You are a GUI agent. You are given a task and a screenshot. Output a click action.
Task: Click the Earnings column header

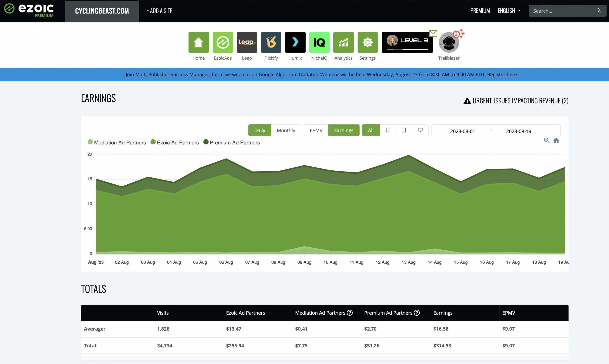tap(443, 313)
